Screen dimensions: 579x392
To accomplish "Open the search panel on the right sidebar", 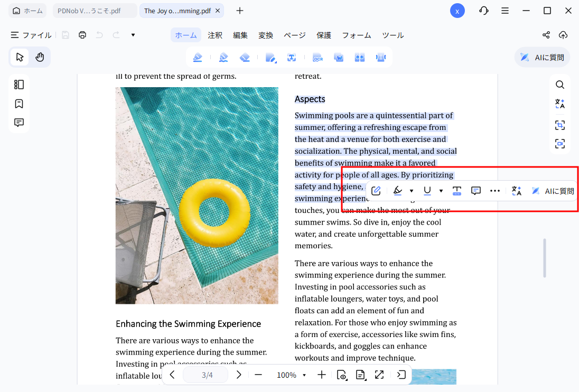I will 560,84.
